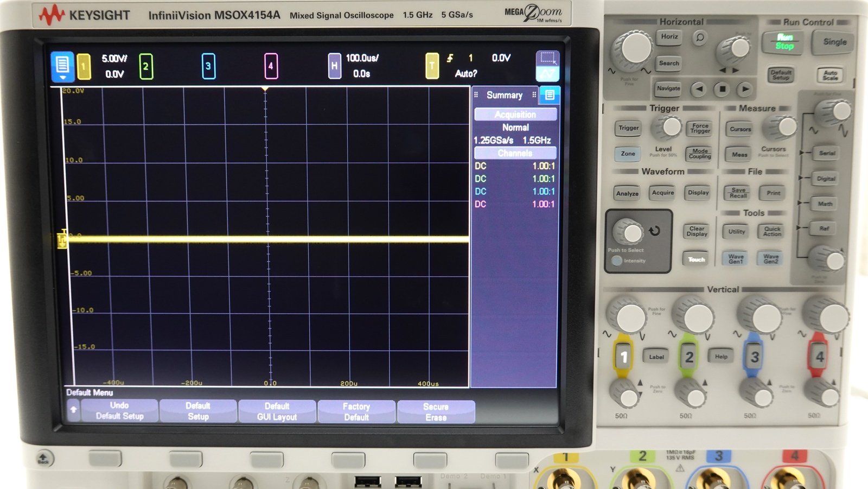
Task: Click the blue Zone key
Action: pos(628,154)
